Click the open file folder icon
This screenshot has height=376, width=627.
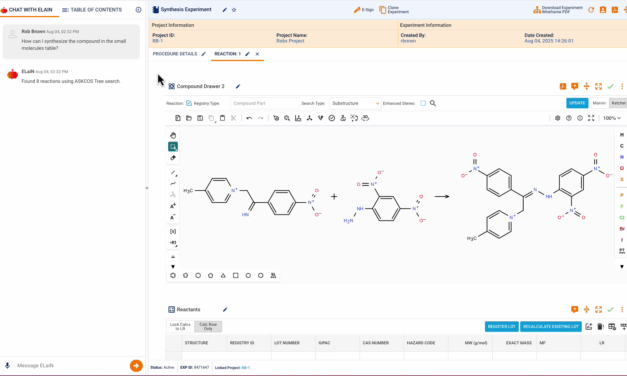189,118
